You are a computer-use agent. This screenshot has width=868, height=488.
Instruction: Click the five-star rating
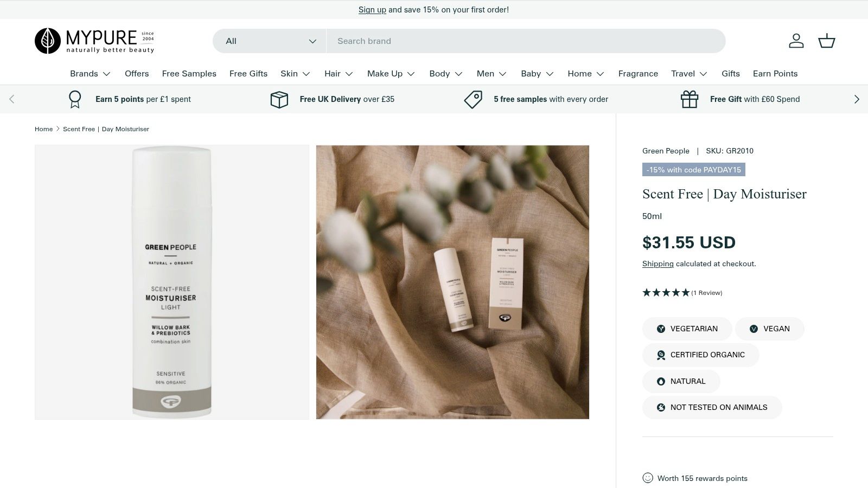(x=666, y=293)
